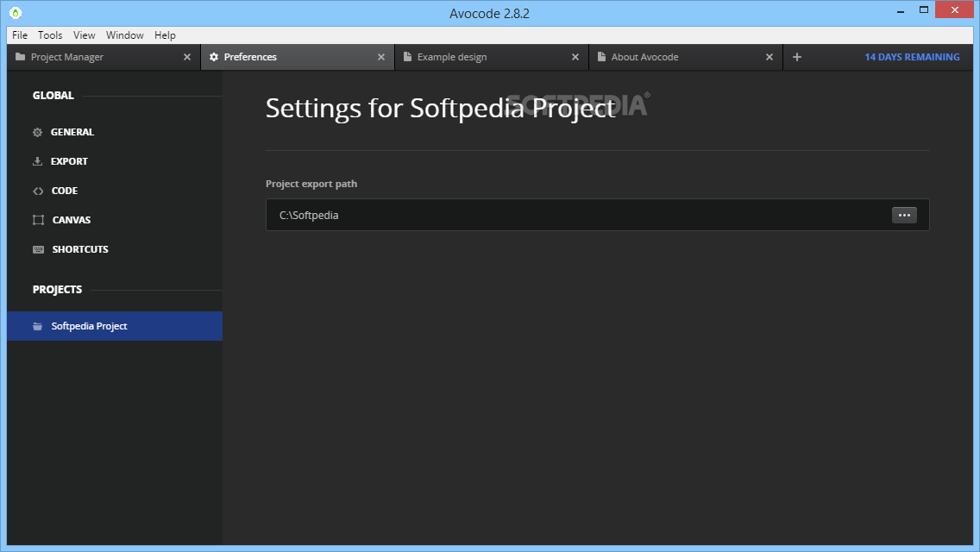The height and width of the screenshot is (552, 980).
Task: Click the folder icon on Project Manager tab
Action: pyautogui.click(x=20, y=57)
